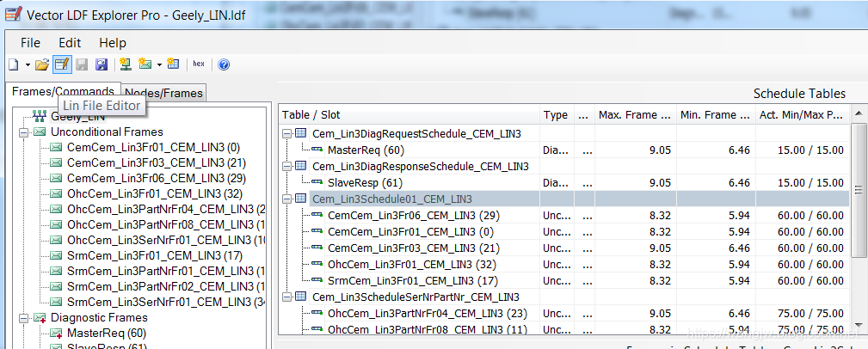The image size is (868, 349).
Task: Select SrmCem_Lin3Fr01_CEM_LIN3 (17) schedule slot
Action: tap(563, 280)
